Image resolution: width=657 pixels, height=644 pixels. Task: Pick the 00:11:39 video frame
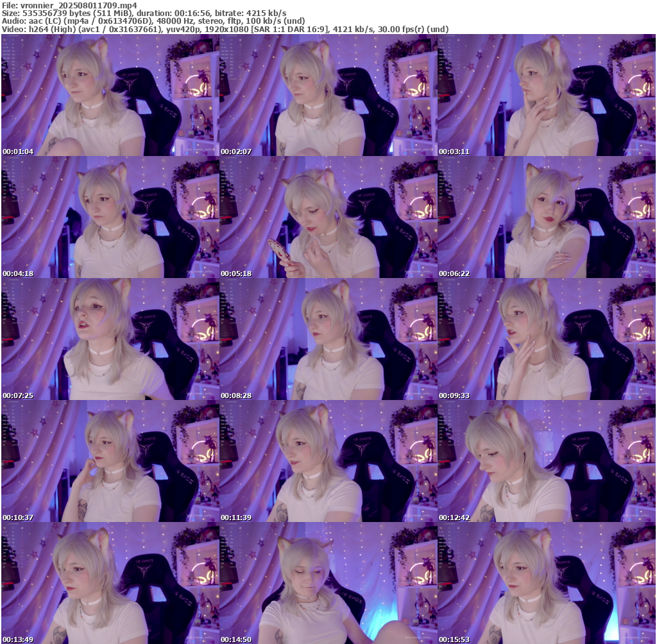pyautogui.click(x=328, y=461)
